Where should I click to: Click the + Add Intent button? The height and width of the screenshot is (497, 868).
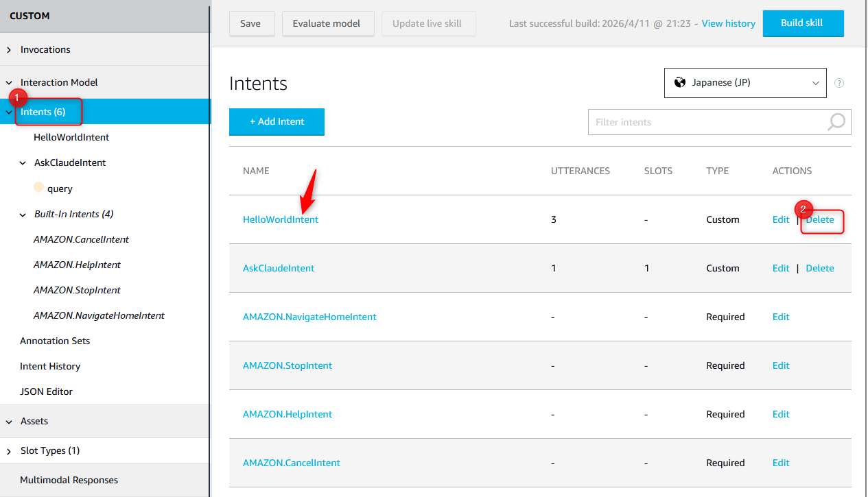[x=277, y=121]
